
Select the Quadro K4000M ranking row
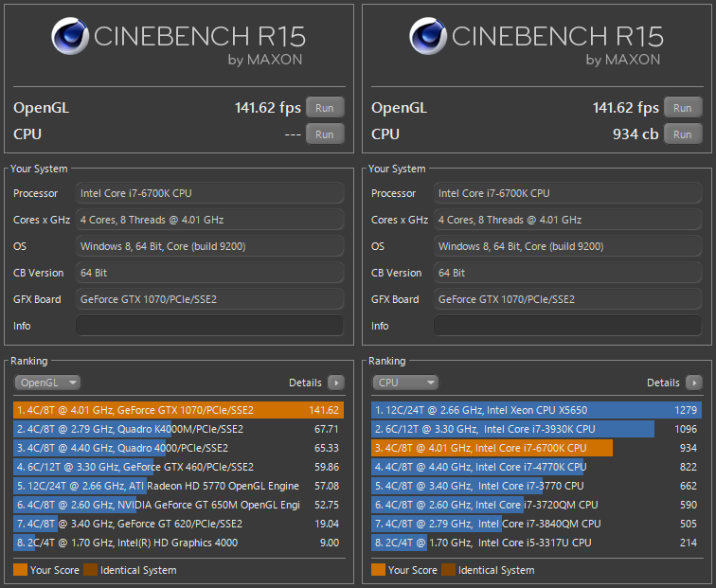(179, 429)
